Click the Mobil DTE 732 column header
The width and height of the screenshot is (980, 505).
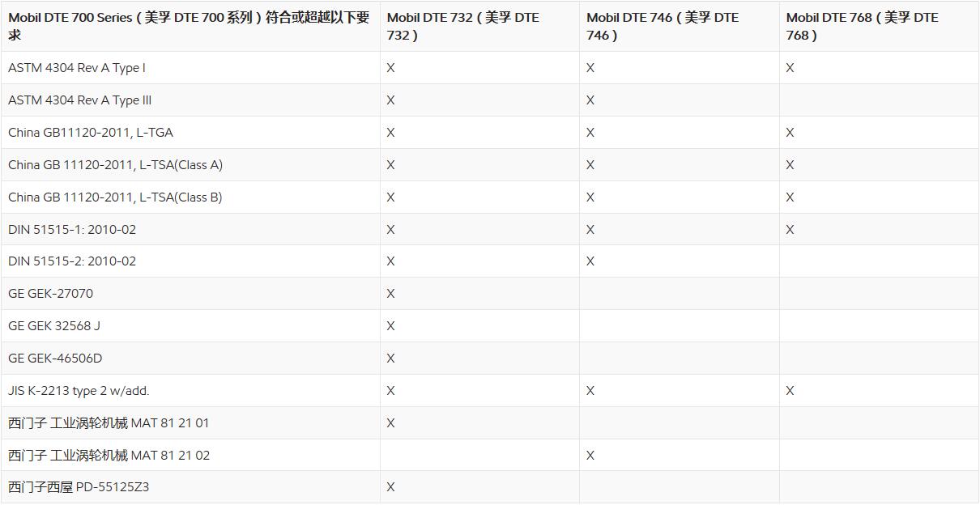(x=462, y=26)
